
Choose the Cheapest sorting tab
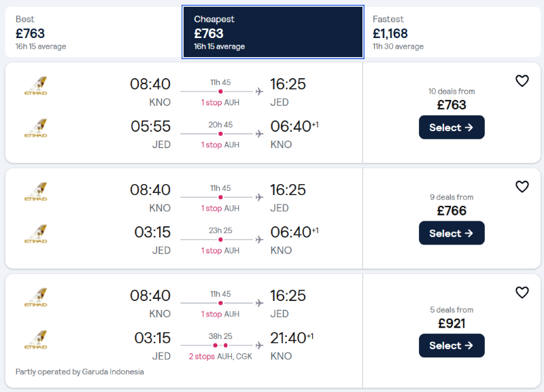click(272, 33)
